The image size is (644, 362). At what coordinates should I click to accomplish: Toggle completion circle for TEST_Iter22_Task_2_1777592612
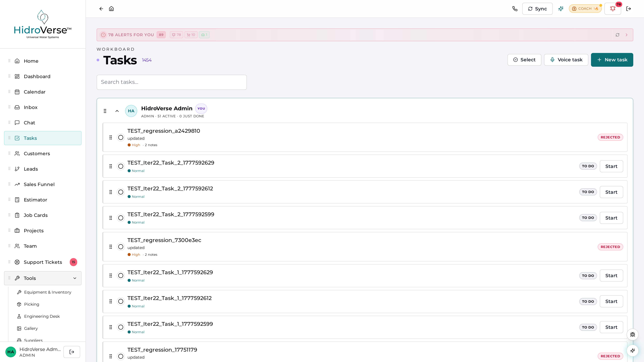121,192
